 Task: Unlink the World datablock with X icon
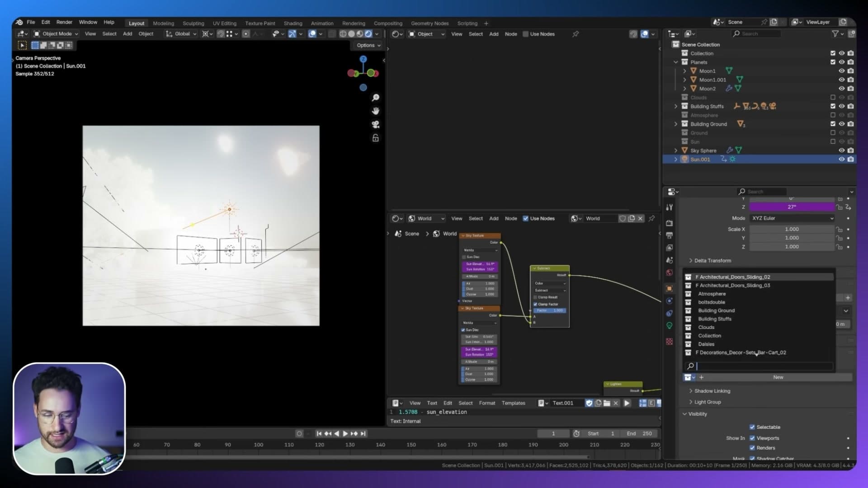coord(640,219)
